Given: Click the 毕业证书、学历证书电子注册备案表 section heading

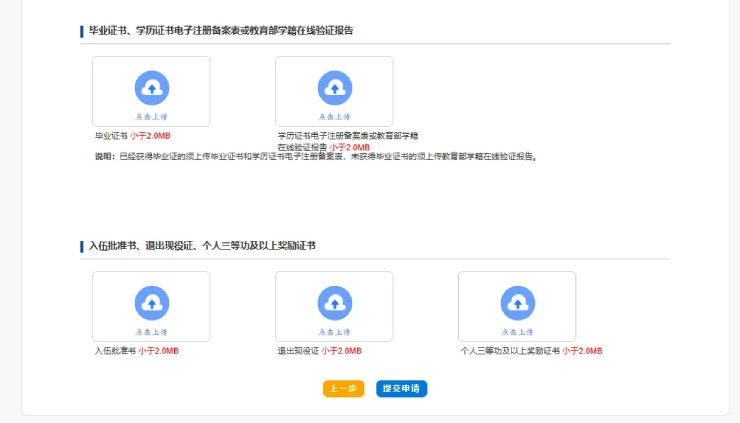Looking at the screenshot, I should tap(221, 31).
